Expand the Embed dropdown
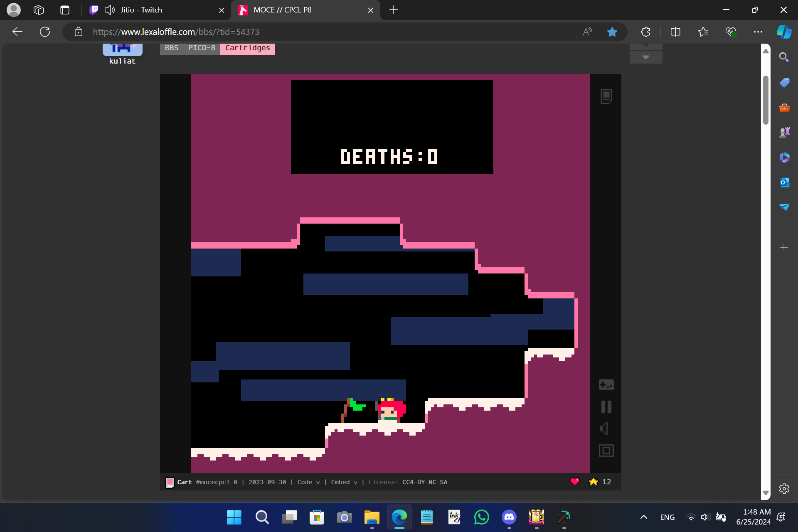This screenshot has height=532, width=798. 344,482
